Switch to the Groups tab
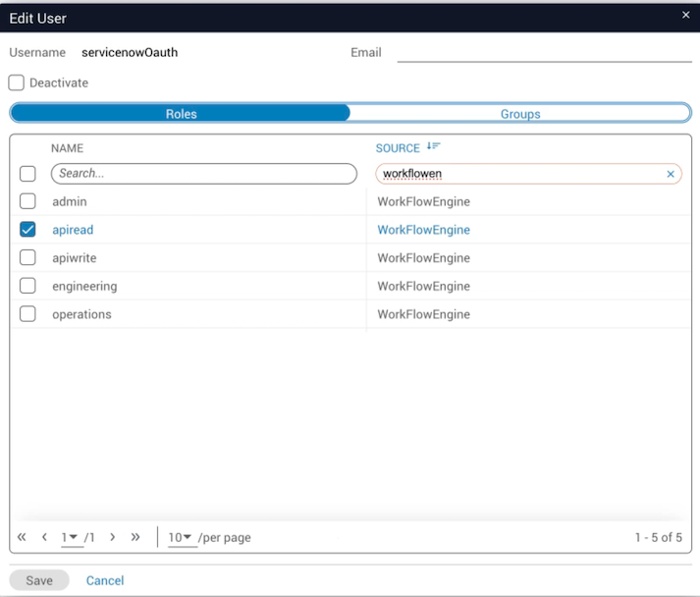Viewport: 700px width, 597px height. (520, 114)
